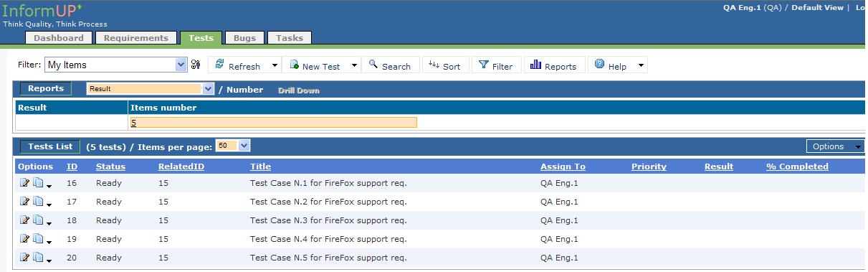Sort the list by Assign To column

coord(563,167)
